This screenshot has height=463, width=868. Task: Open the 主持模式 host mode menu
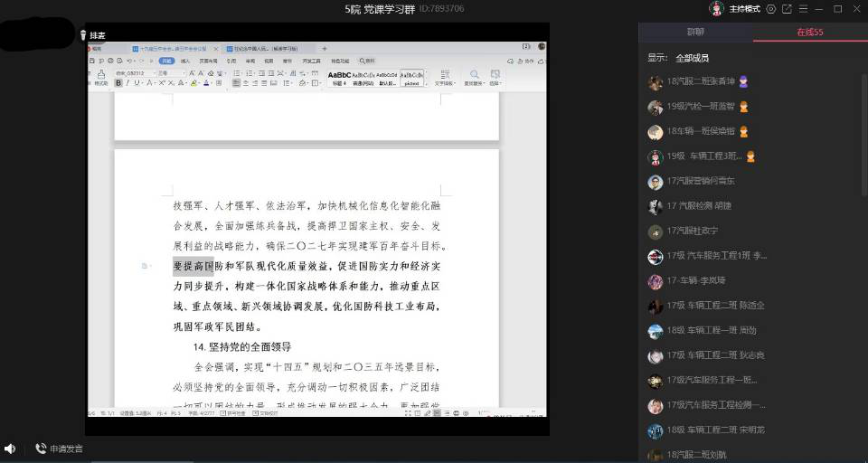(746, 9)
